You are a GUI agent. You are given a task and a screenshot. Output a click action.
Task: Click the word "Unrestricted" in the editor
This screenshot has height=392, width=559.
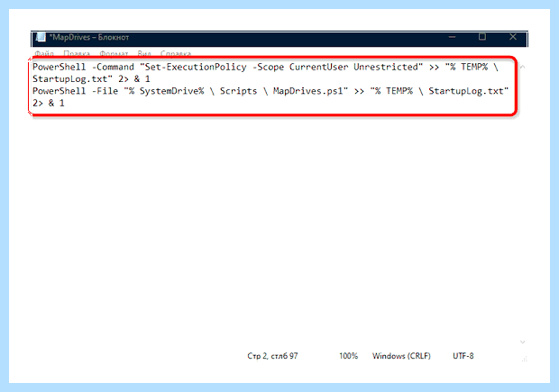pyautogui.click(x=386, y=67)
